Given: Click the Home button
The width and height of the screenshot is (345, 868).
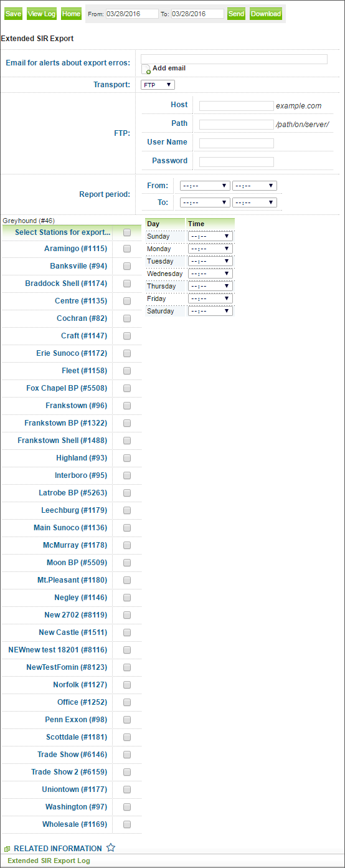Looking at the screenshot, I should coord(71,14).
